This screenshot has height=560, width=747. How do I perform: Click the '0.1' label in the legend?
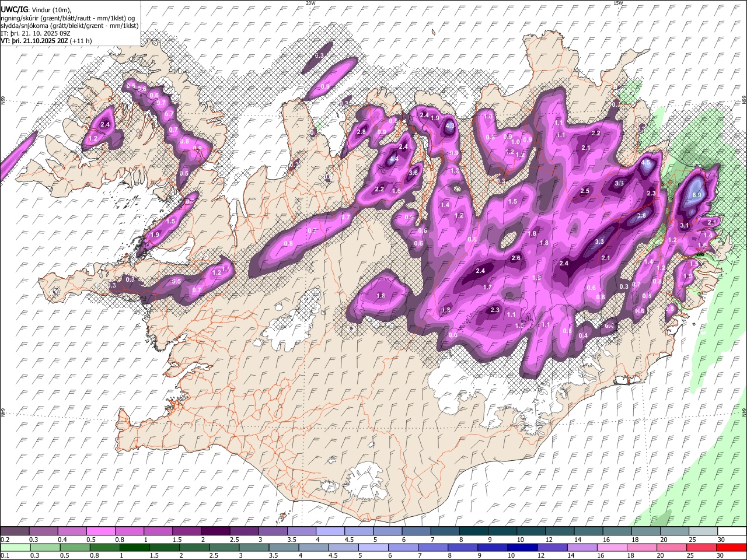coord(5,555)
